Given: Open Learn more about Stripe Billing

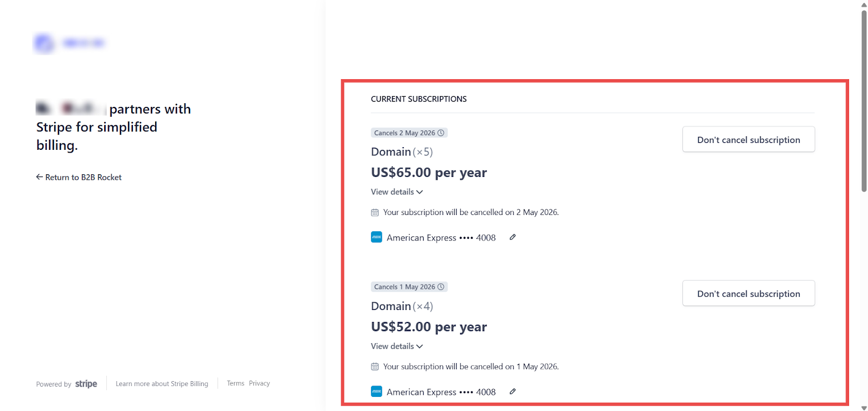Looking at the screenshot, I should (x=162, y=384).
